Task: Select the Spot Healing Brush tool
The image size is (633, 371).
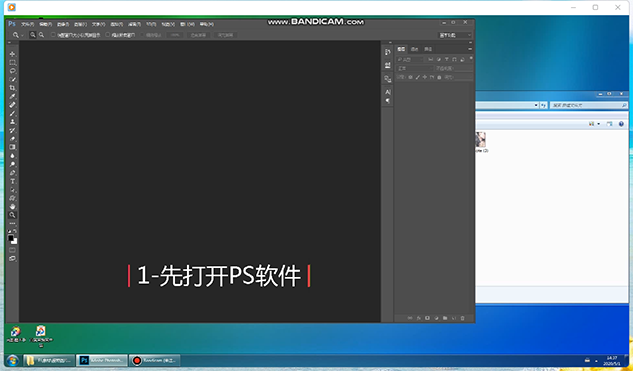Action: coord(12,105)
